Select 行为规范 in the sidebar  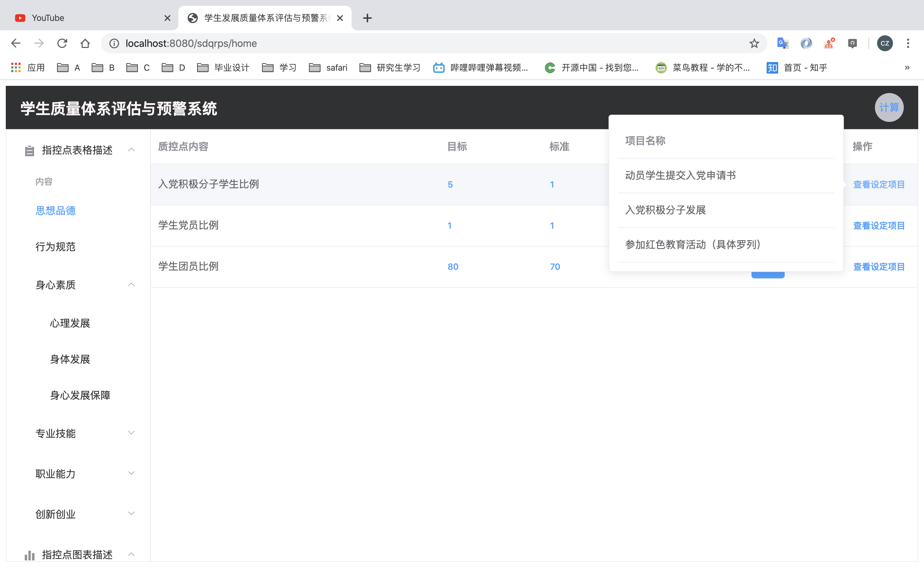pos(56,247)
